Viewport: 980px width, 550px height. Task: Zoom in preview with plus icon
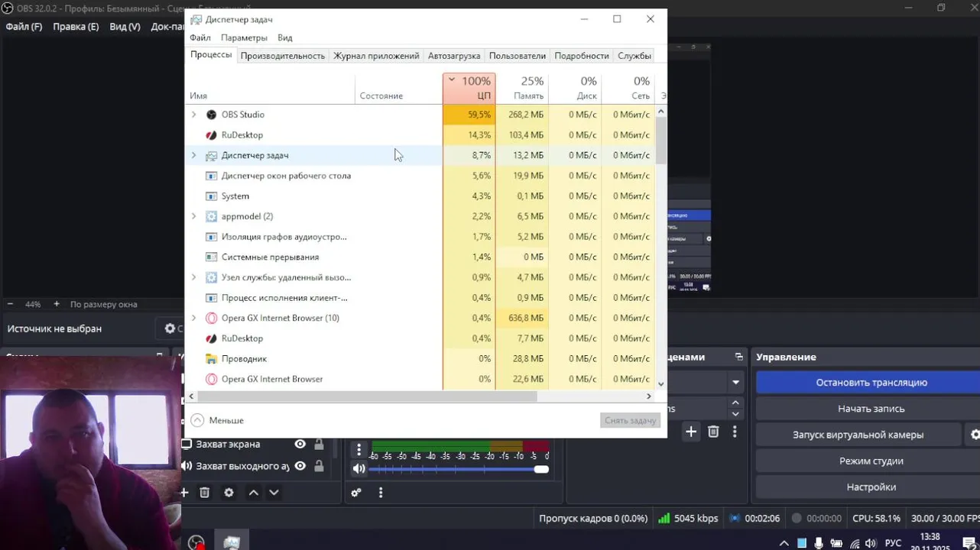[57, 304]
